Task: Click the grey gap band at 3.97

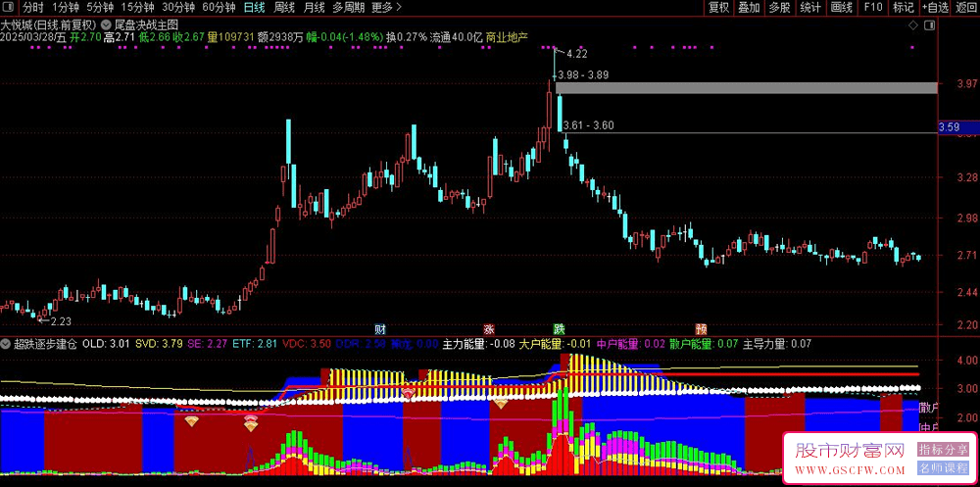Action: [x=746, y=87]
